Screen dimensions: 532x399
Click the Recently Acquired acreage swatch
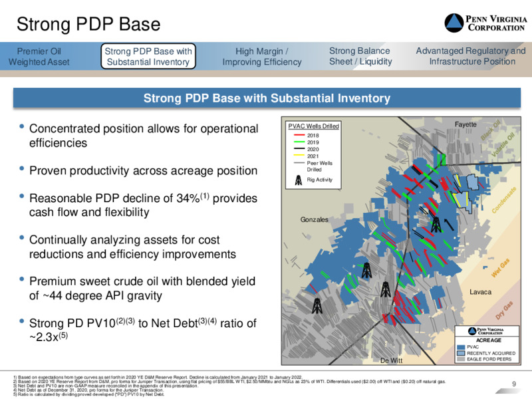(x=461, y=353)
